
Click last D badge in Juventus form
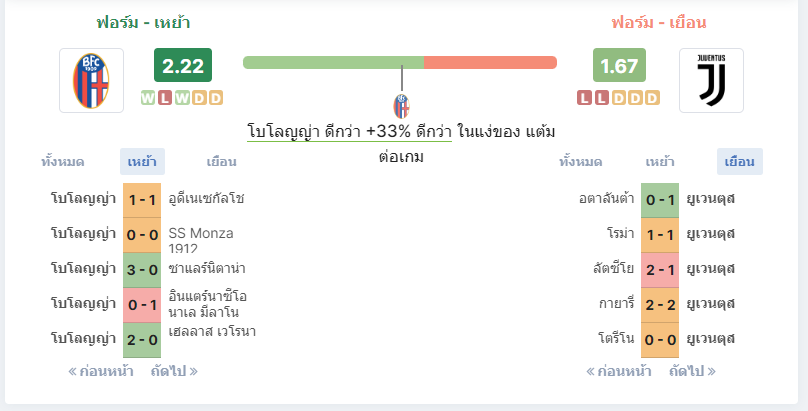(x=652, y=98)
